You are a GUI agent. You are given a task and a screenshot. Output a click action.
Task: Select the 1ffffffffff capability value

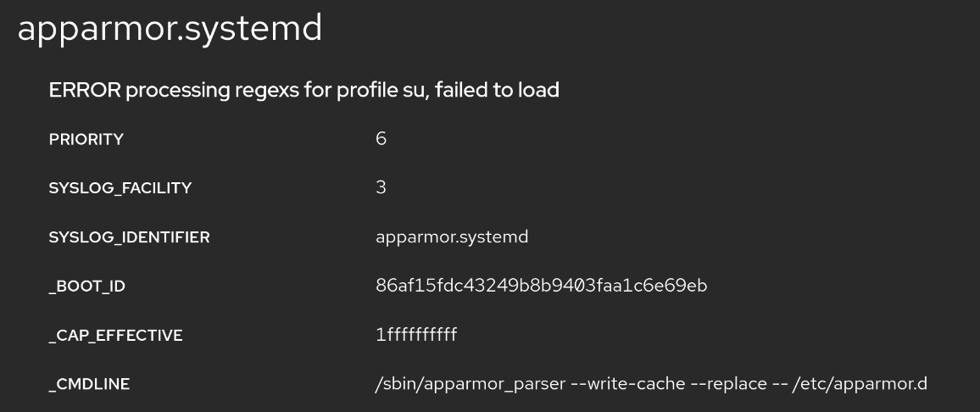(x=416, y=335)
